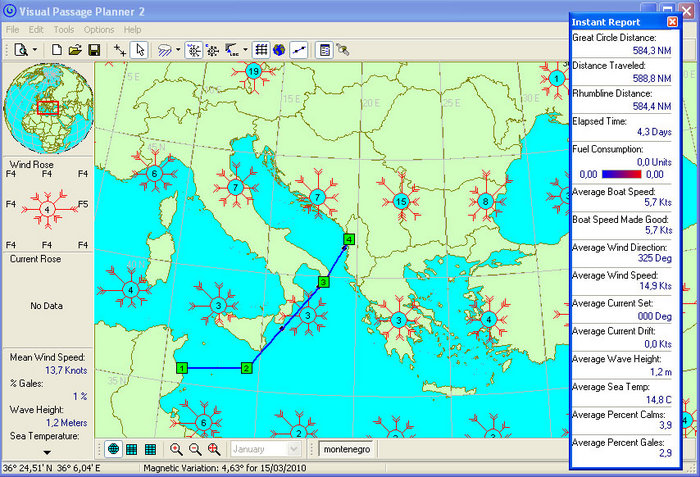
Task: Click the globe icon in the top toolbar
Action: click(279, 49)
